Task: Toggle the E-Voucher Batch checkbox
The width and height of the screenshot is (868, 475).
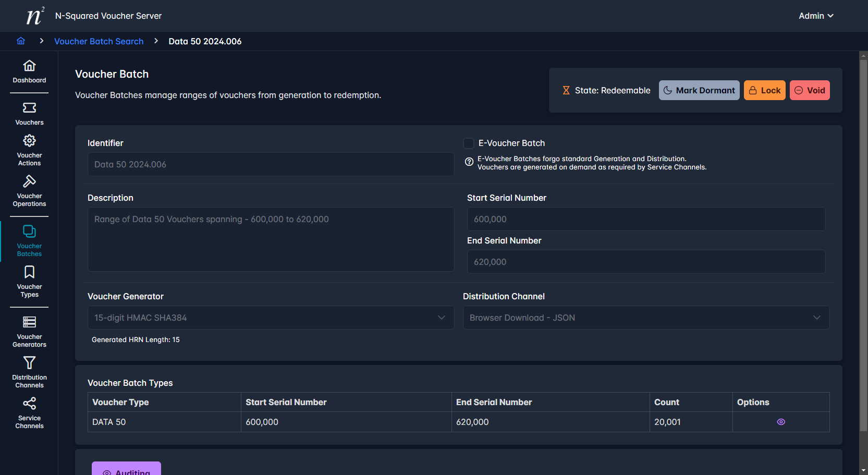Action: (x=469, y=143)
